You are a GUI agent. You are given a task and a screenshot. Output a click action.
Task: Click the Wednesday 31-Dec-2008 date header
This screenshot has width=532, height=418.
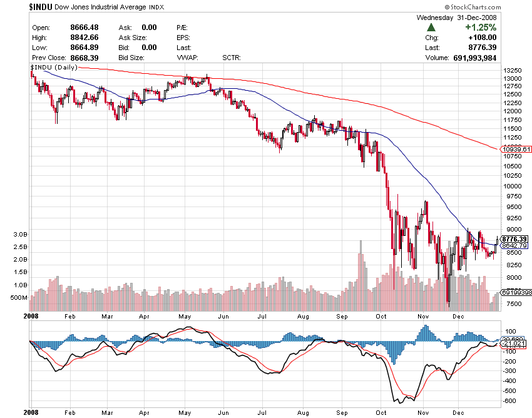coord(456,18)
